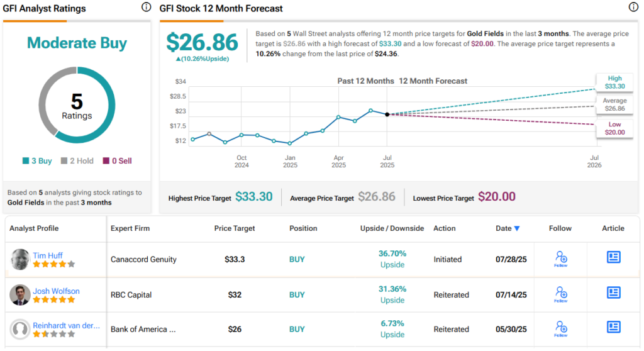This screenshot has height=351, width=644.
Task: Click the $32 price target cell
Action: [235, 294]
